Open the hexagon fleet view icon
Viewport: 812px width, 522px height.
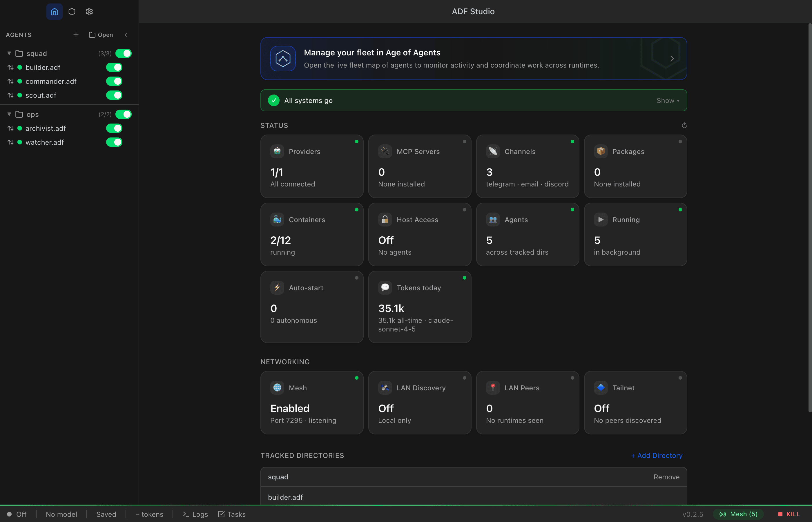pyautogui.click(x=72, y=12)
